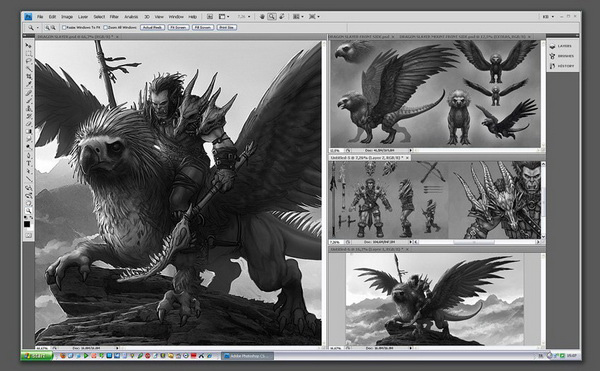Switch to DRAGON SLAYER FRONT SIDE.psd tab

coord(359,36)
